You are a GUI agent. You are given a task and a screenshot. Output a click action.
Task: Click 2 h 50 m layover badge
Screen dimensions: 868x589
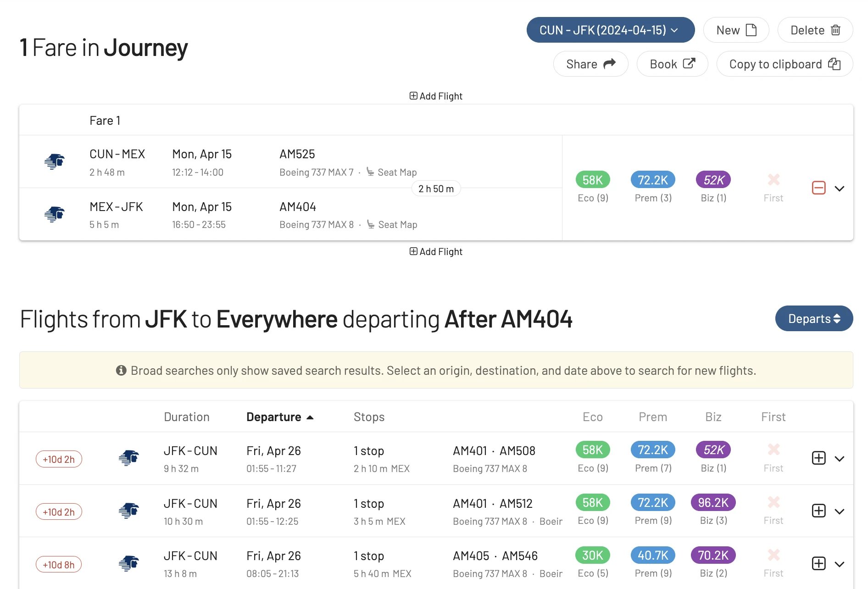click(x=436, y=189)
